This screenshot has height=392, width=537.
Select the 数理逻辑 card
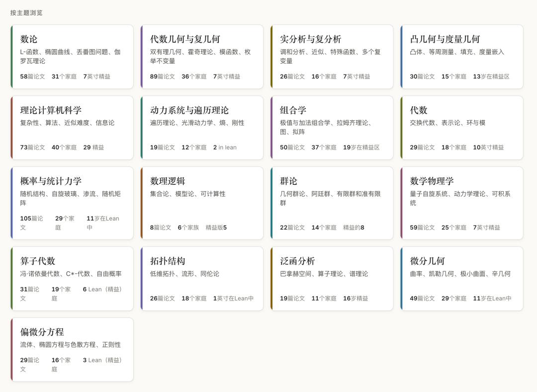tap(202, 203)
